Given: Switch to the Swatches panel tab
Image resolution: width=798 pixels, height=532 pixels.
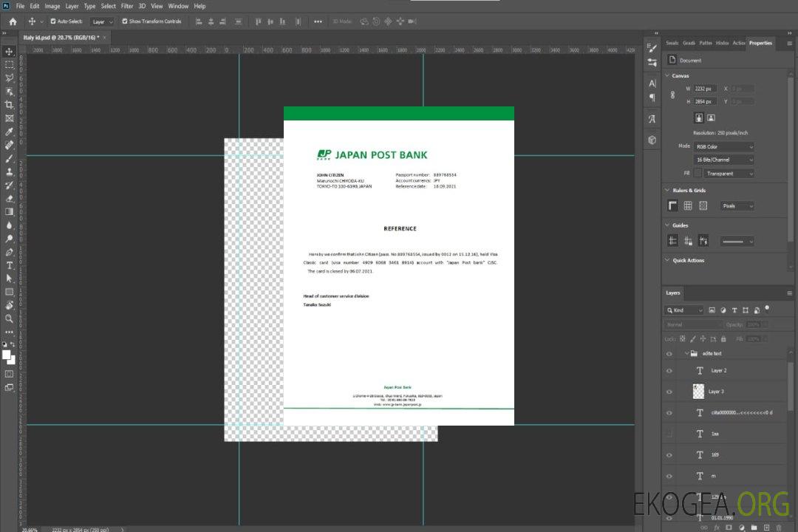Looking at the screenshot, I should click(x=671, y=43).
